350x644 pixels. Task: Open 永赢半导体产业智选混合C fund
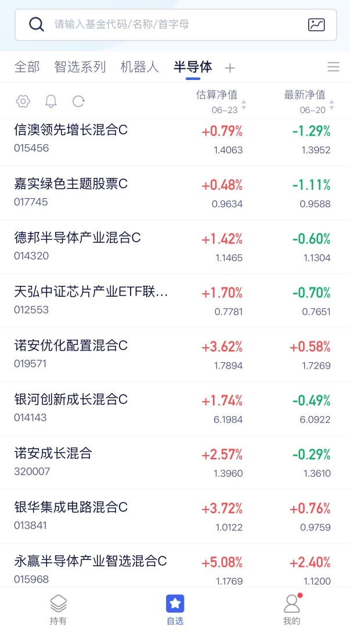pos(175,566)
